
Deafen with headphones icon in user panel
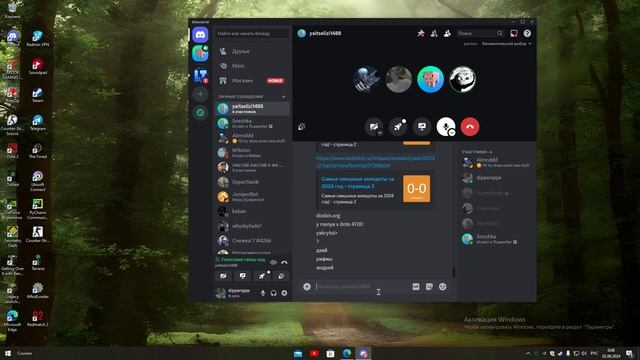273,293
